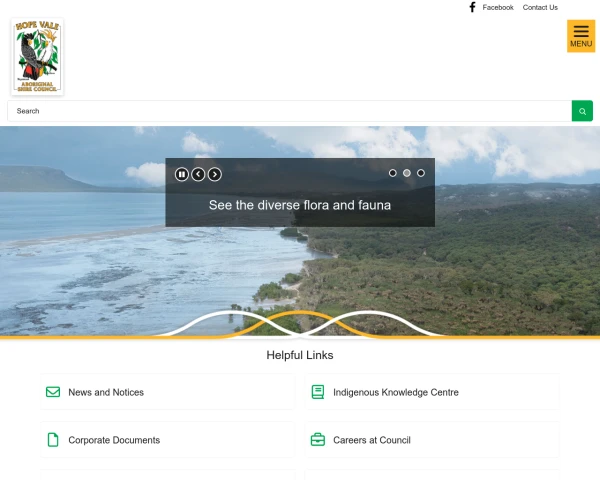Select the first slide indicator dot
The image size is (600, 480).
pos(393,173)
